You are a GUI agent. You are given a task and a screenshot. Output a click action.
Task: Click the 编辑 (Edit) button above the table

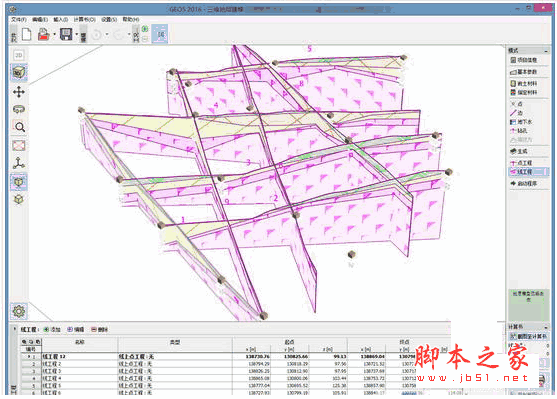[x=76, y=329]
